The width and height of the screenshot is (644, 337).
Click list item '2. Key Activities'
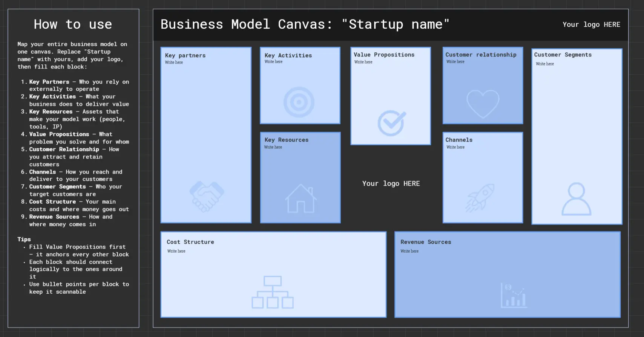click(x=75, y=101)
